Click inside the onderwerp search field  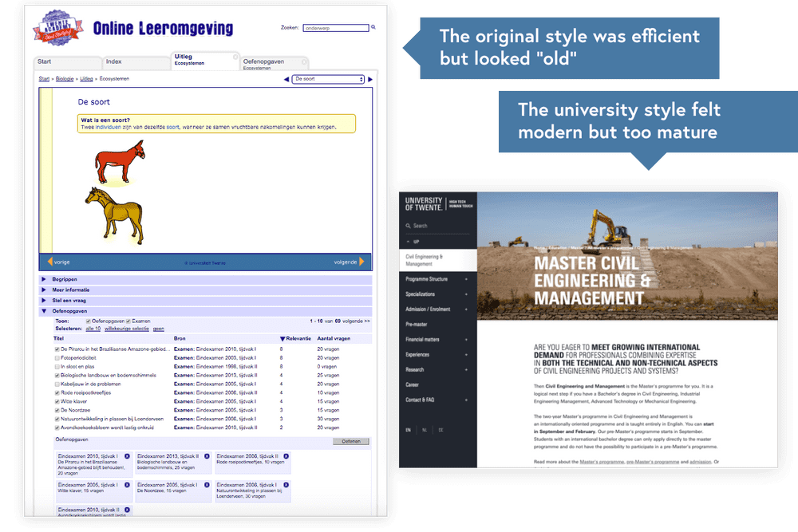coord(334,27)
